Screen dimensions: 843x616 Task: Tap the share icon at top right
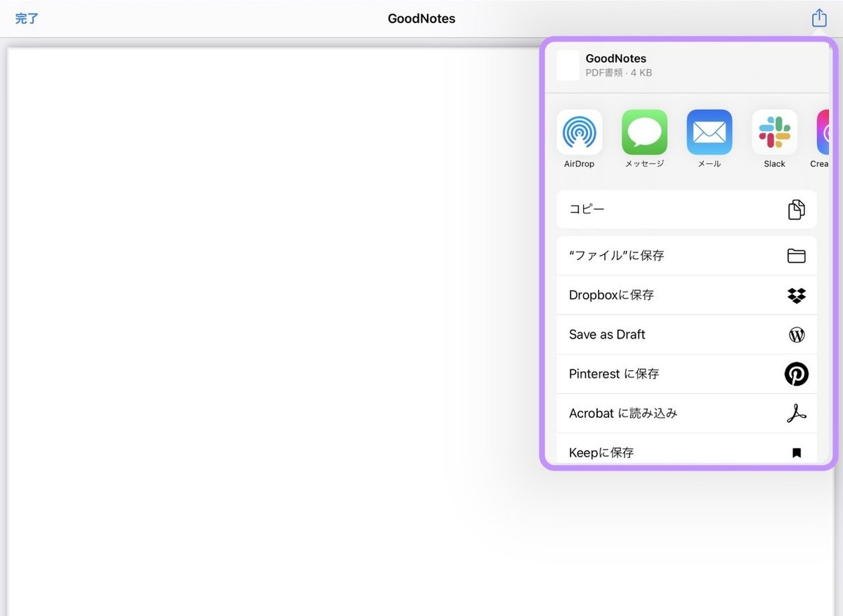coord(819,18)
